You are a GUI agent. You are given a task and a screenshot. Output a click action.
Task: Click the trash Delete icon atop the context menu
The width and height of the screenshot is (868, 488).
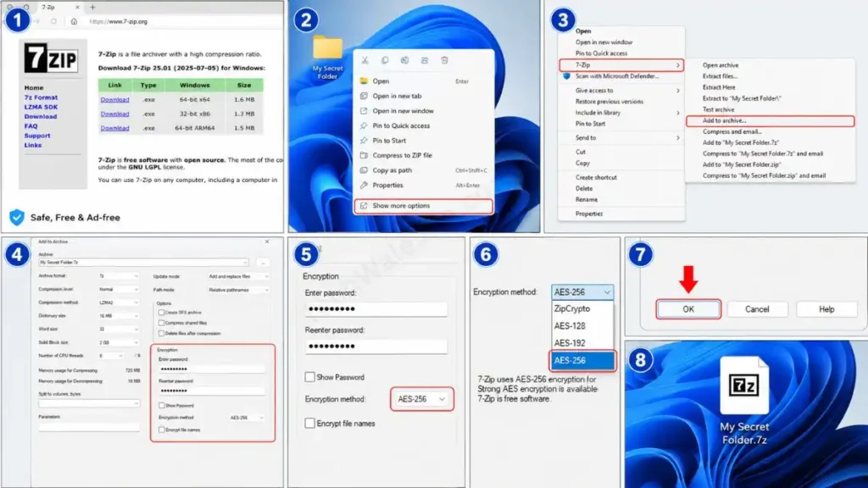pos(444,60)
